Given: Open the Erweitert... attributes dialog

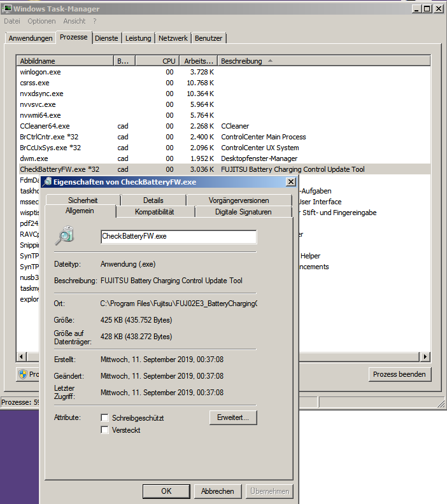Looking at the screenshot, I should [x=233, y=417].
